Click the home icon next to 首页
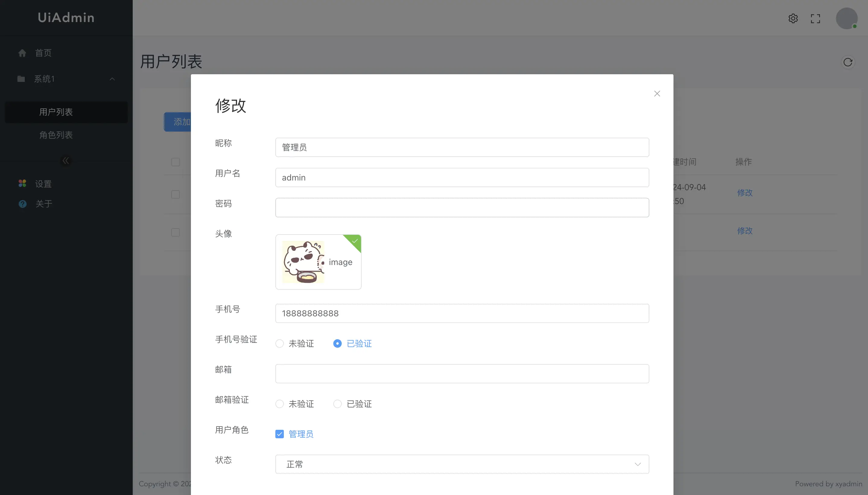This screenshot has height=495, width=868. tap(22, 53)
